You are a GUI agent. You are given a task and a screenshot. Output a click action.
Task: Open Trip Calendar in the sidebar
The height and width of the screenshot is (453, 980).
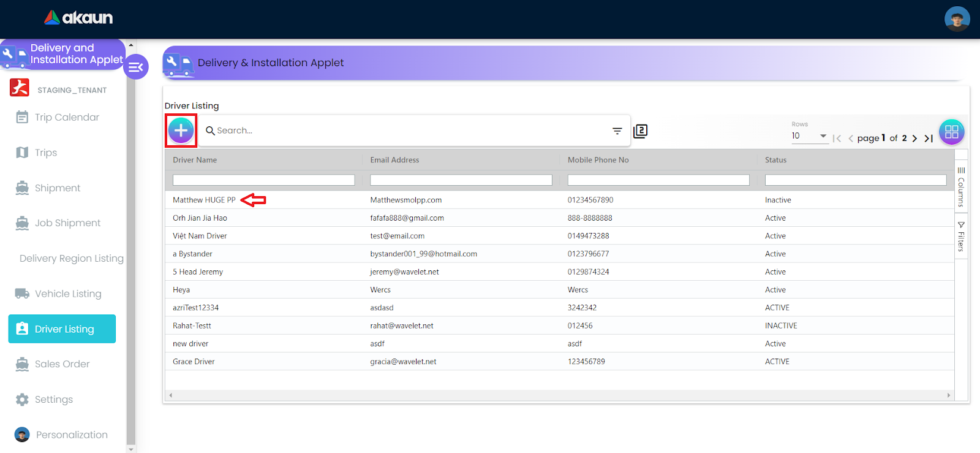[x=67, y=117]
